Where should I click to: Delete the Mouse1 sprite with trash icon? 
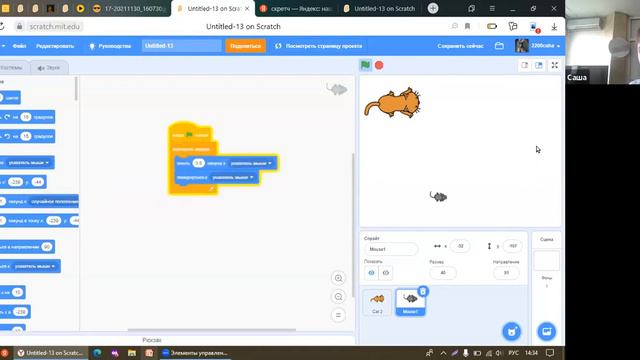[423, 291]
